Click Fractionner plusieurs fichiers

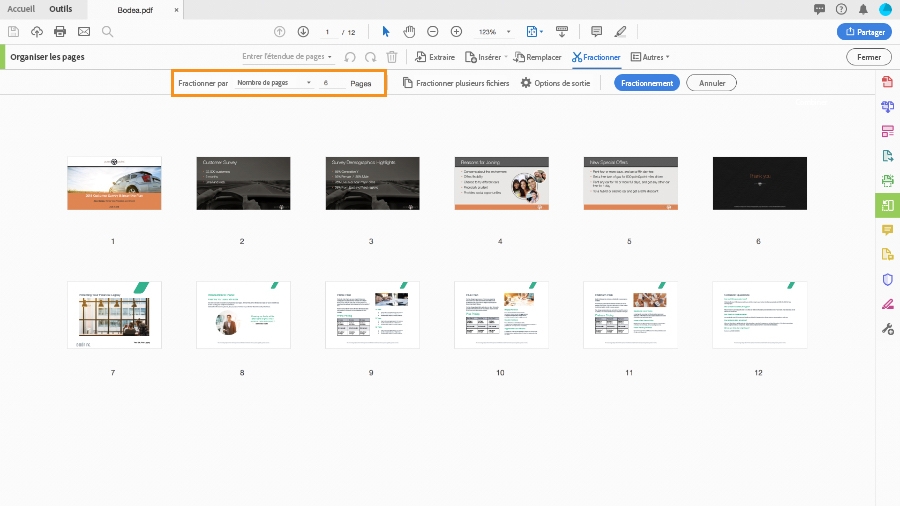coord(456,83)
